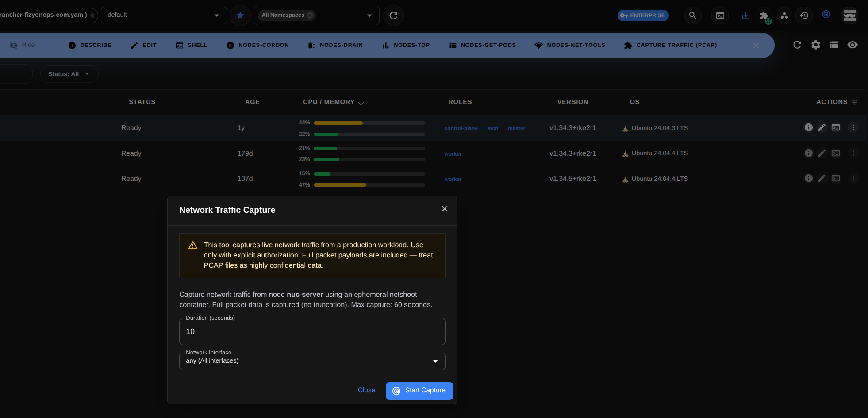Select CAPTURE TRAFFIC (PCAP) action
Viewport: 868px width, 418px height.
[670, 45]
